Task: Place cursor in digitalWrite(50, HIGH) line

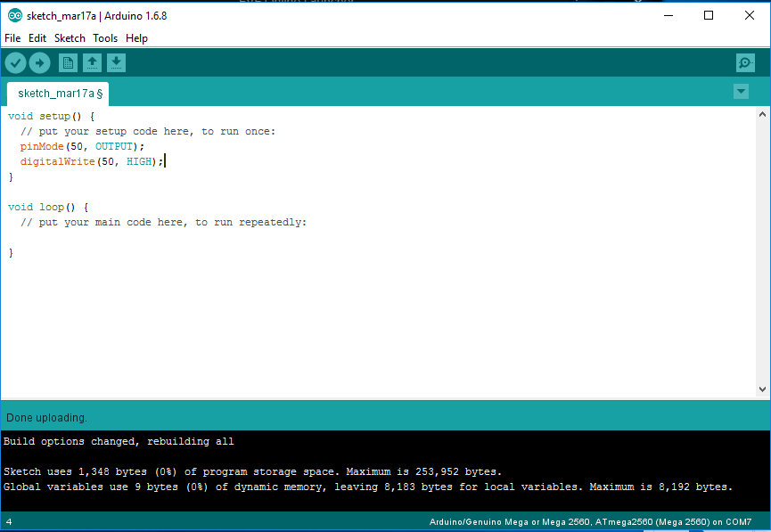Action: point(92,162)
